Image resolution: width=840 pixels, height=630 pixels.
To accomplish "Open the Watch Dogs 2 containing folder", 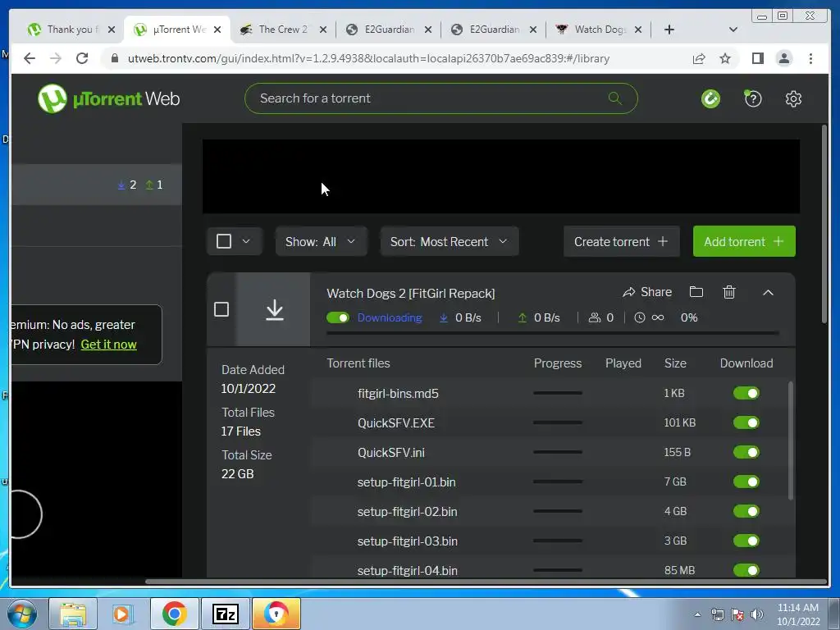I will coord(696,292).
